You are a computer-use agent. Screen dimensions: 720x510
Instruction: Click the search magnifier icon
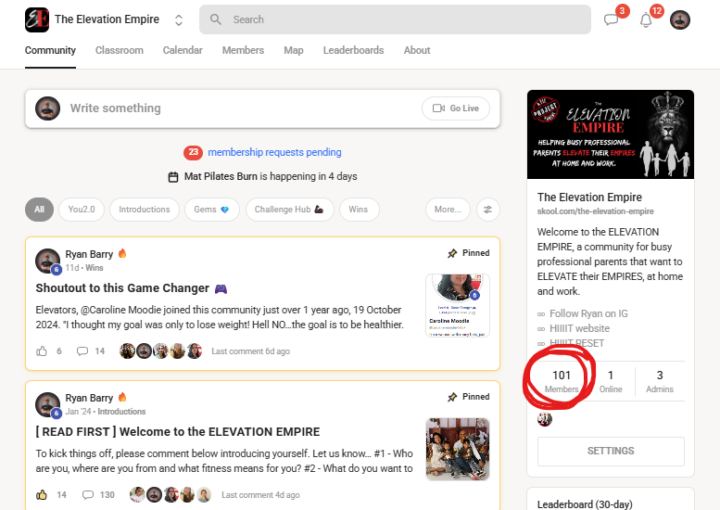(215, 19)
